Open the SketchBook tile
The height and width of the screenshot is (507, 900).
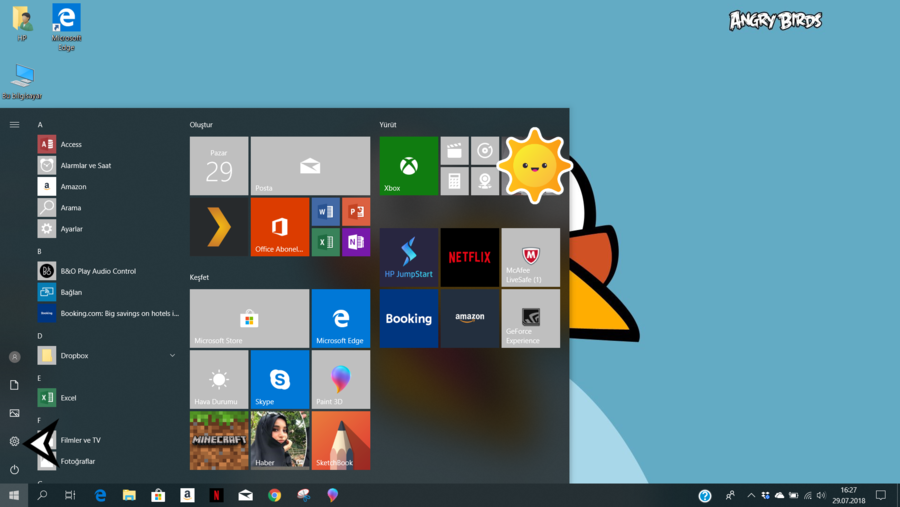341,440
